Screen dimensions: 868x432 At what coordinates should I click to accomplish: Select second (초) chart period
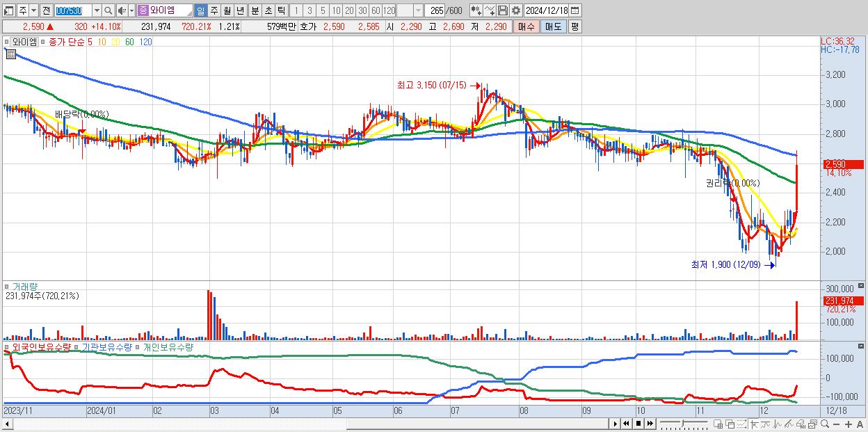click(268, 10)
